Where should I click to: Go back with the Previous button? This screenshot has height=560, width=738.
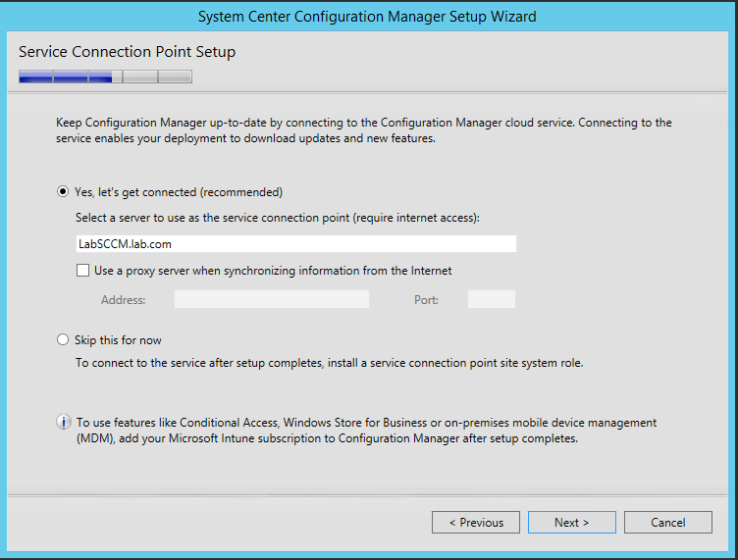(476, 523)
